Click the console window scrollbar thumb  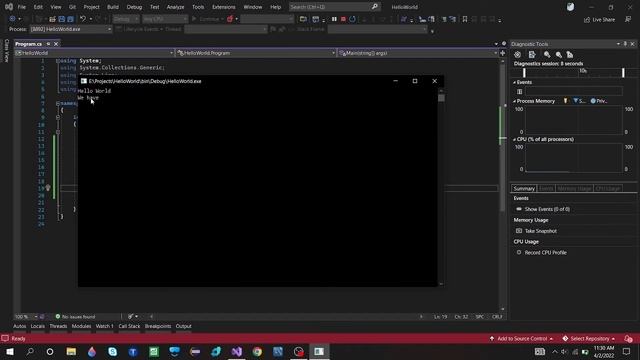[x=441, y=98]
